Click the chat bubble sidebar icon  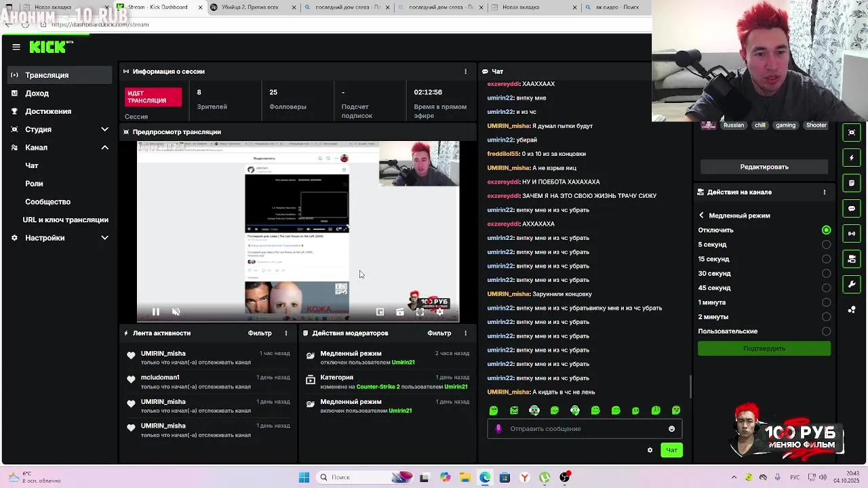[x=852, y=208]
